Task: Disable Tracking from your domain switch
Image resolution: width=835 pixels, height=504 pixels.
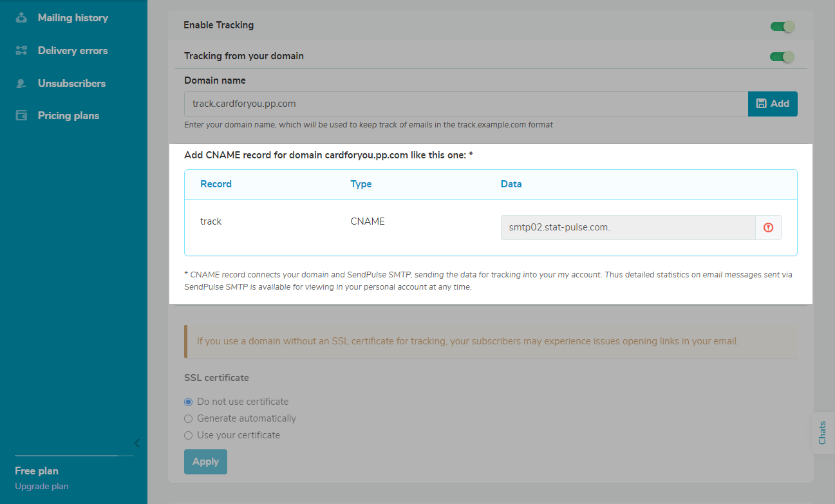Action: (x=782, y=57)
